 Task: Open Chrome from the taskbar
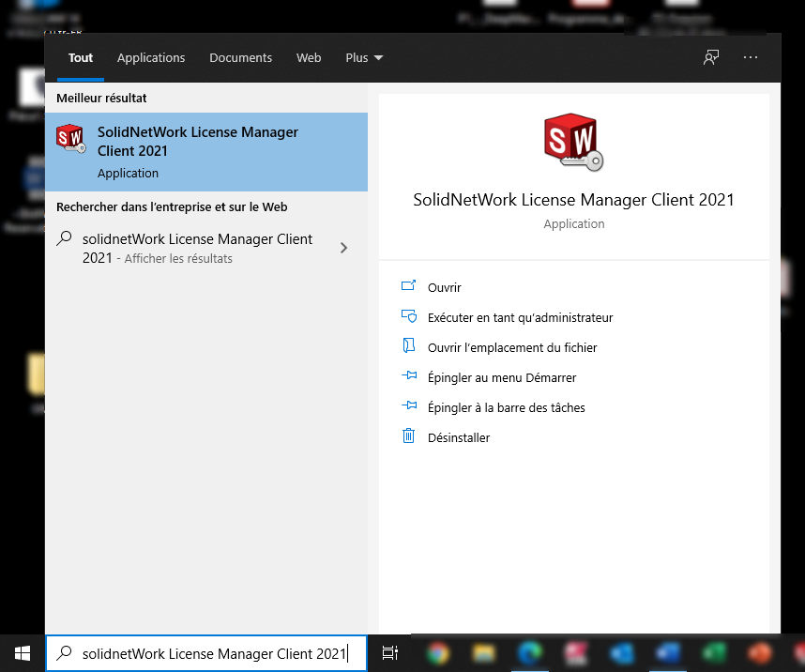[x=437, y=653]
